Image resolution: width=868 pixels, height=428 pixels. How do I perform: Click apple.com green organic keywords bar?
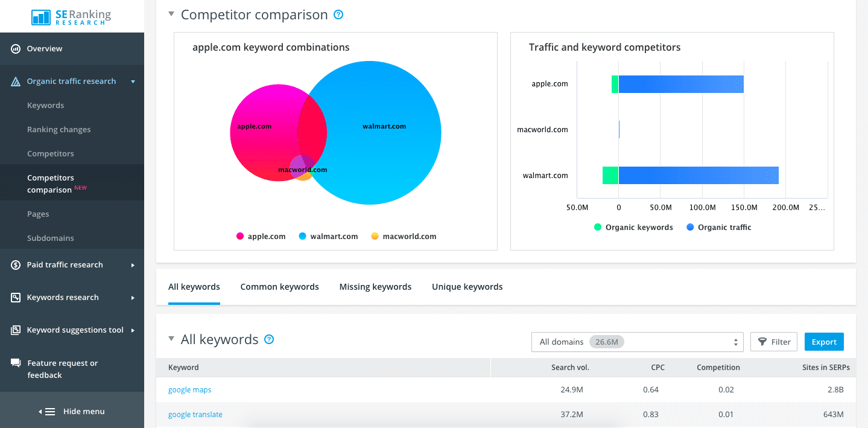coord(615,84)
